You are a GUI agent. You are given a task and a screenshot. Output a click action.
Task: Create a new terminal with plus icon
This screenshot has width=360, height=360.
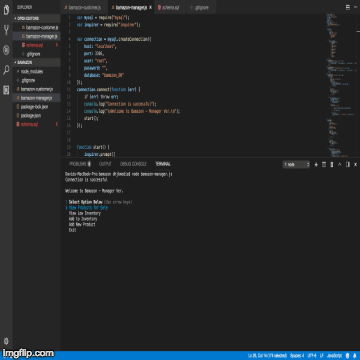click(x=316, y=164)
